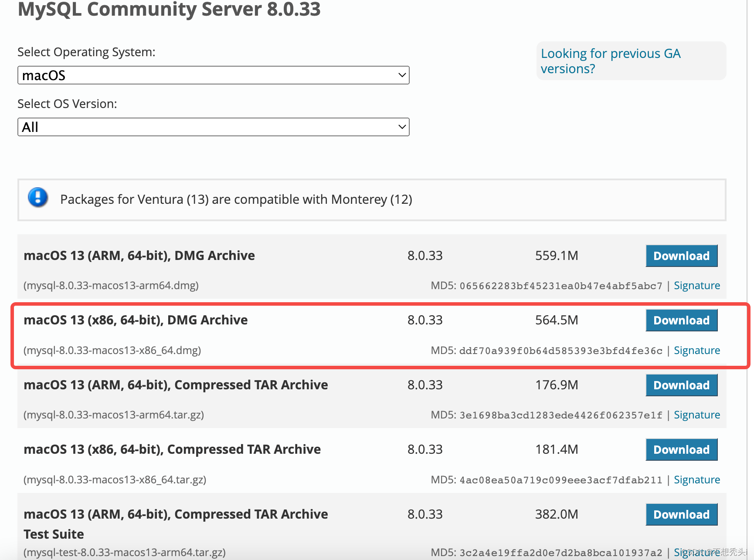Click title macOS 13 (x86, 64-bit), DMG Archive
The width and height of the screenshot is (754, 560).
(x=136, y=320)
